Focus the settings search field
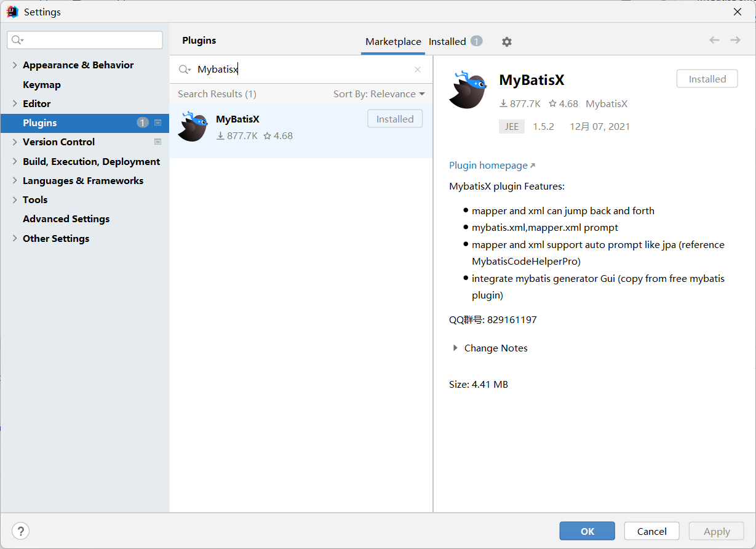The width and height of the screenshot is (756, 549). (x=85, y=40)
